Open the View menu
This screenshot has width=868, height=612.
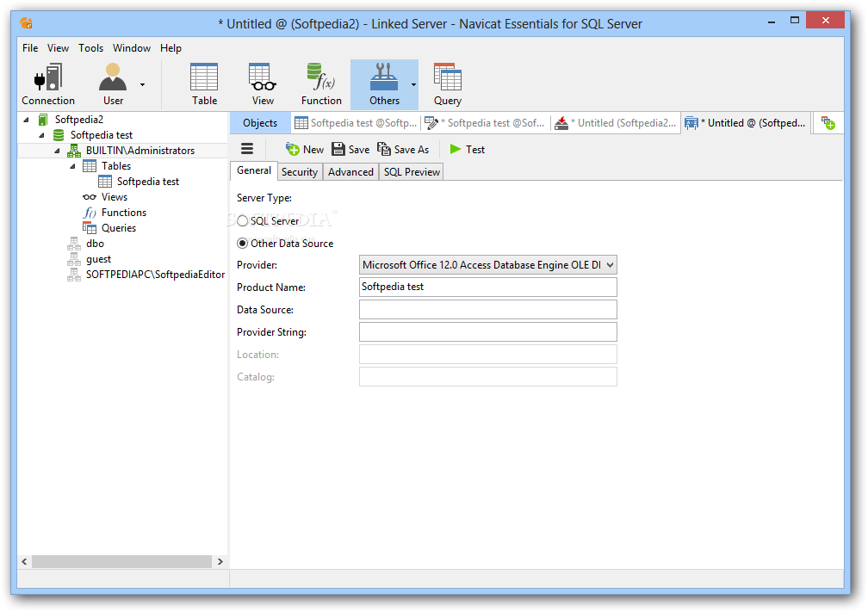coord(59,48)
